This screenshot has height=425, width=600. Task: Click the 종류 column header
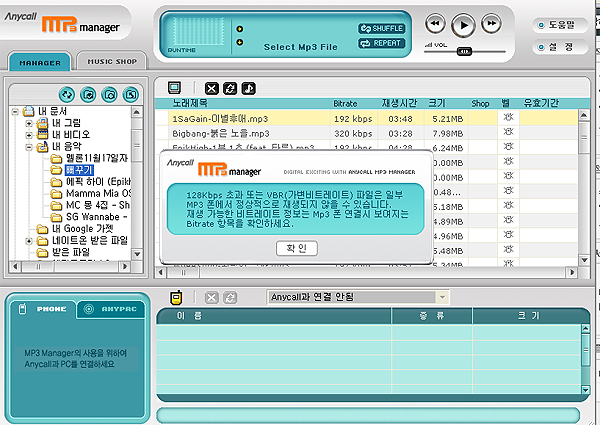(x=432, y=316)
